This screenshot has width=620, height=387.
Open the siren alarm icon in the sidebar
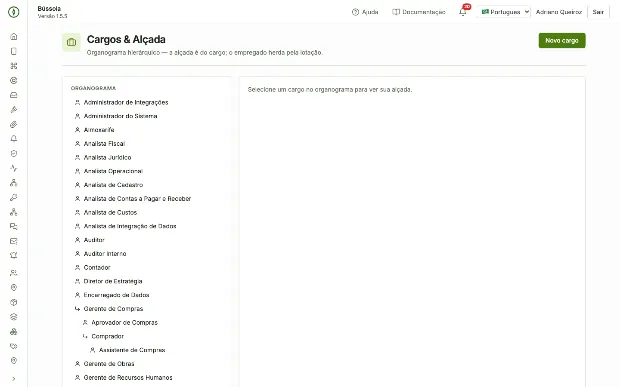pyautogui.click(x=13, y=255)
